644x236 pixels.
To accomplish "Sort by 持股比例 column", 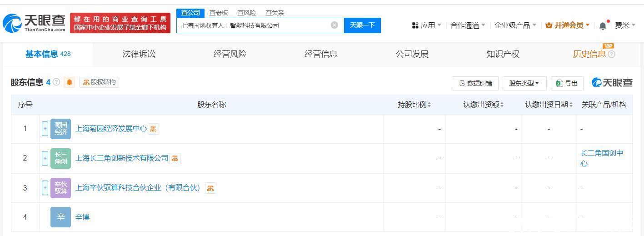I will [414, 105].
